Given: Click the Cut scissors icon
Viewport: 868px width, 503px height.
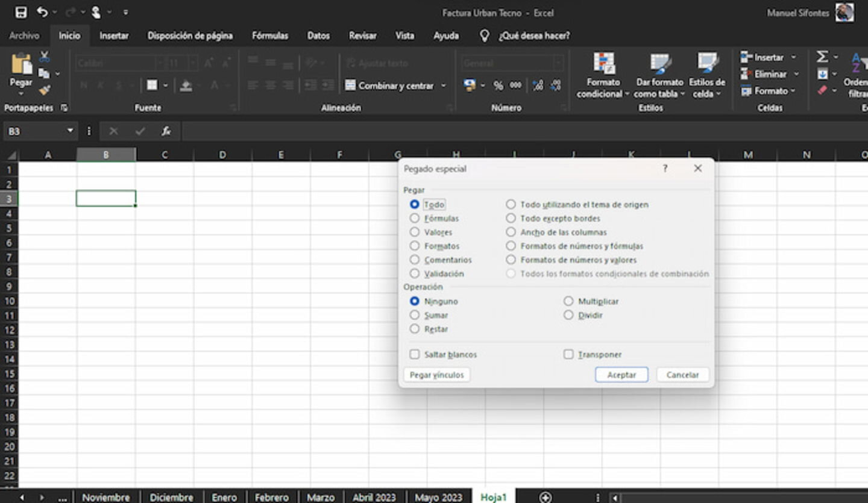Looking at the screenshot, I should [44, 57].
